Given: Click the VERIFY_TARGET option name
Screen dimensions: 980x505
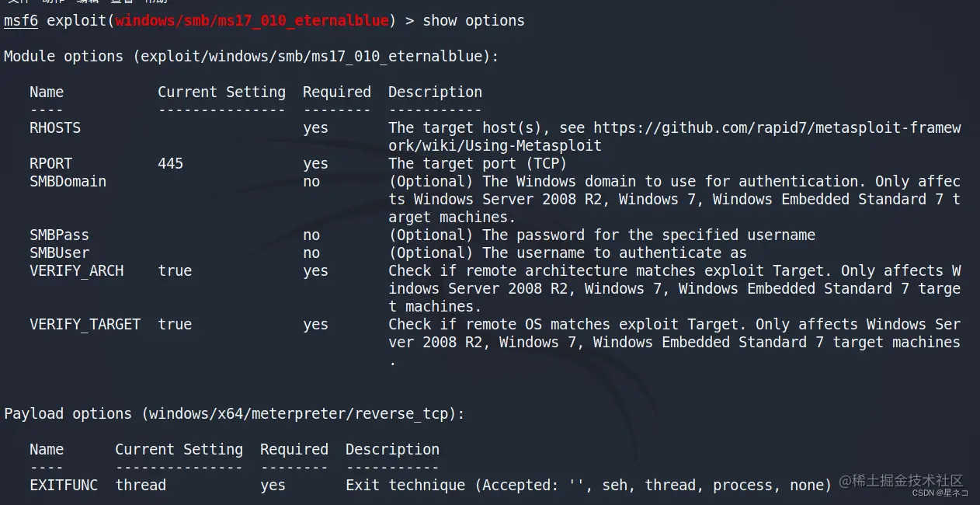Looking at the screenshot, I should (85, 325).
